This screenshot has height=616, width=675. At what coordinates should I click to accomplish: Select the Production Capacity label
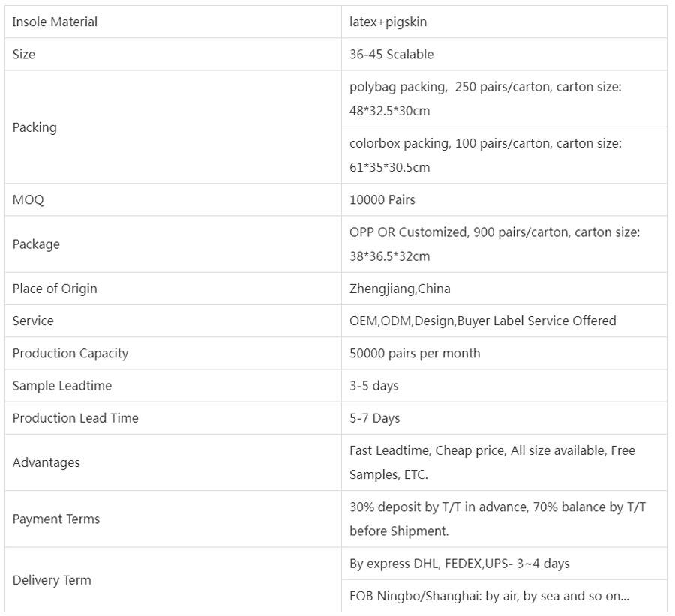click(70, 353)
